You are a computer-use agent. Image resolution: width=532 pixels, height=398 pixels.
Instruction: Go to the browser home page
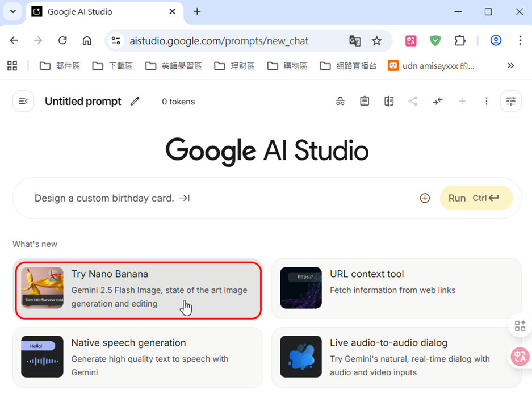[87, 41]
